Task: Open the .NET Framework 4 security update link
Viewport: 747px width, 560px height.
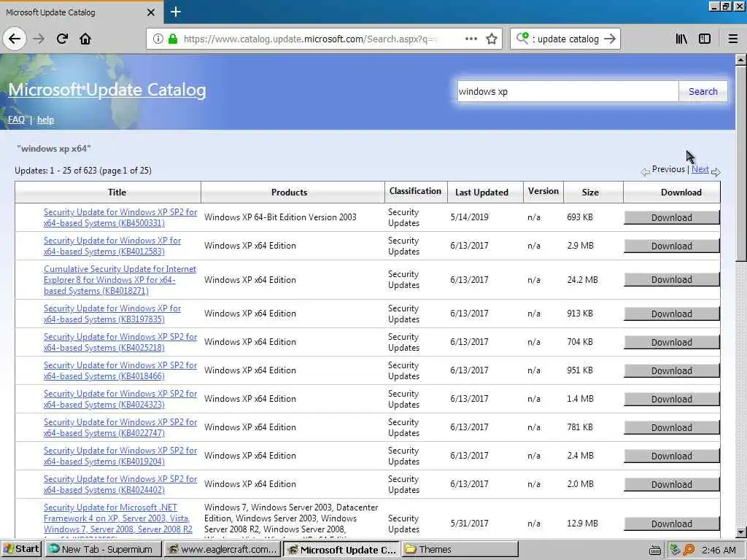Action: (x=118, y=518)
